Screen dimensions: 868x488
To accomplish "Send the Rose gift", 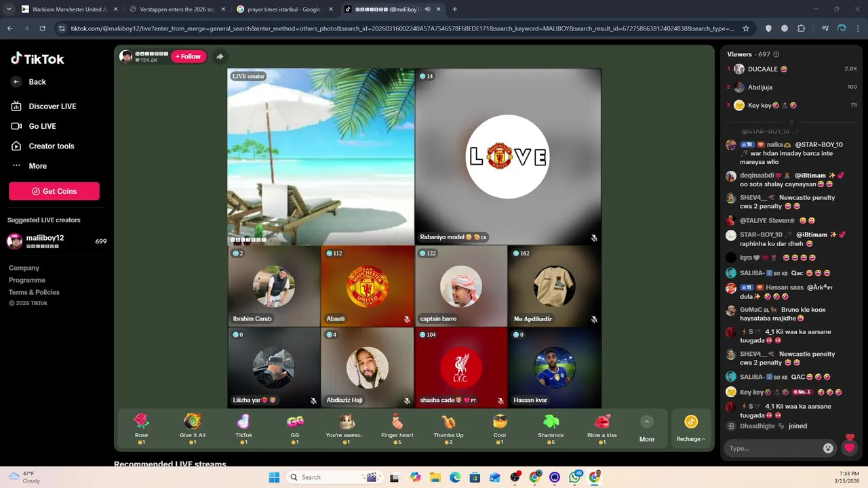I will pos(141,429).
